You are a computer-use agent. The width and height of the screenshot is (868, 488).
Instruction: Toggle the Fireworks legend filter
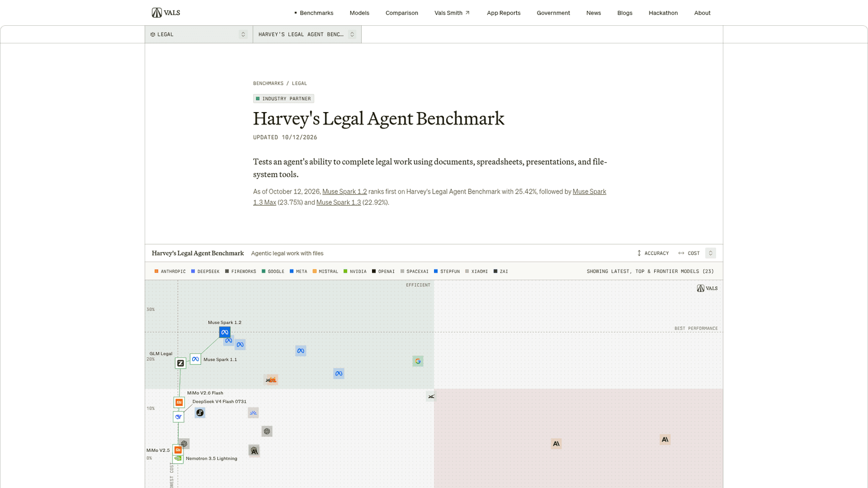(x=240, y=271)
